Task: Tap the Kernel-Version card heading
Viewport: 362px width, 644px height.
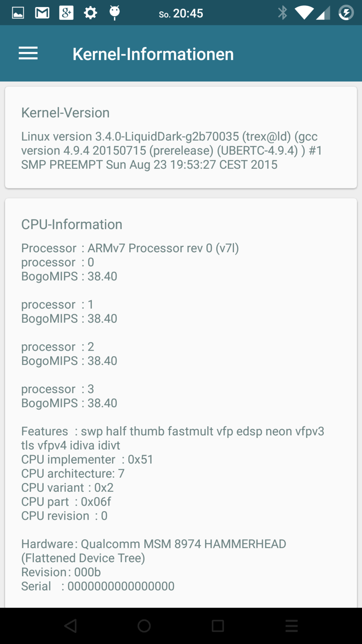Action: click(65, 113)
